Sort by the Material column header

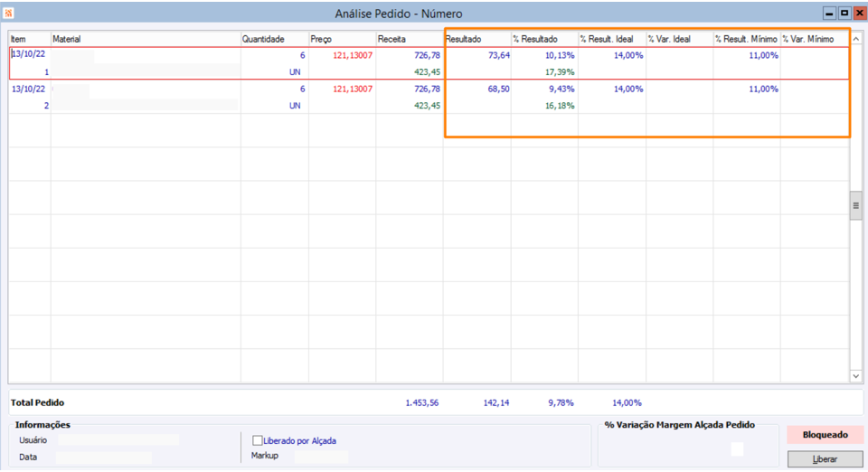pyautogui.click(x=145, y=40)
